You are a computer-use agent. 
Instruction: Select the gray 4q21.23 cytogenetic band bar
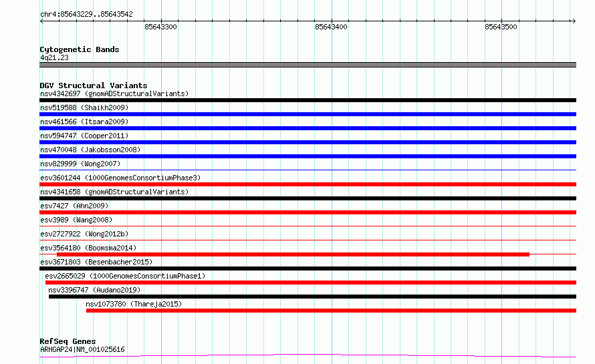pyautogui.click(x=308, y=65)
